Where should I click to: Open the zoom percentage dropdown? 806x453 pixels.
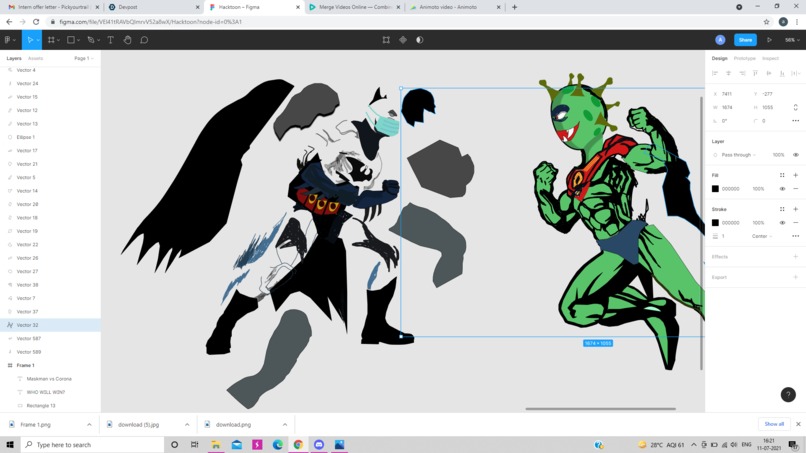click(x=792, y=40)
